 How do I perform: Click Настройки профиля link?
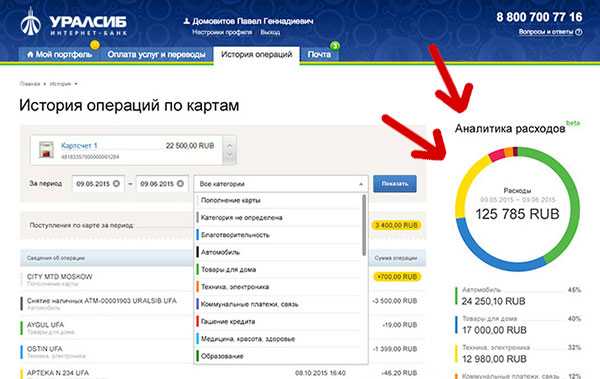222,33
